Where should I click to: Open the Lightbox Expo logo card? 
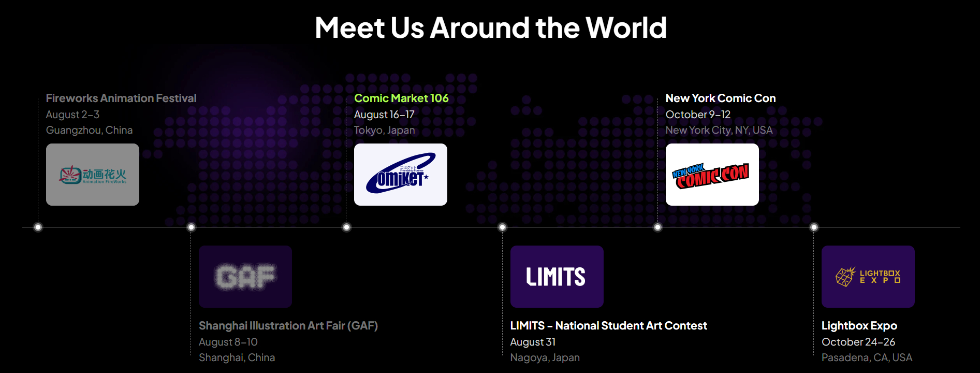(x=868, y=277)
